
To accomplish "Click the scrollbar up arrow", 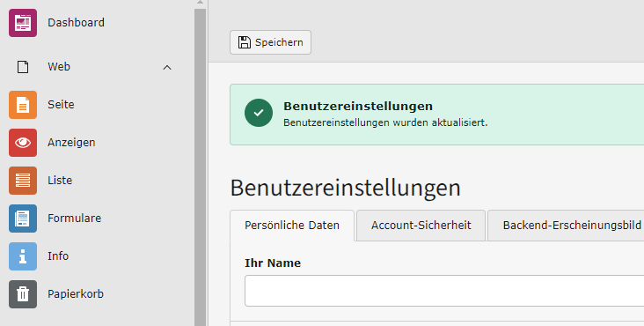I will point(200,3).
